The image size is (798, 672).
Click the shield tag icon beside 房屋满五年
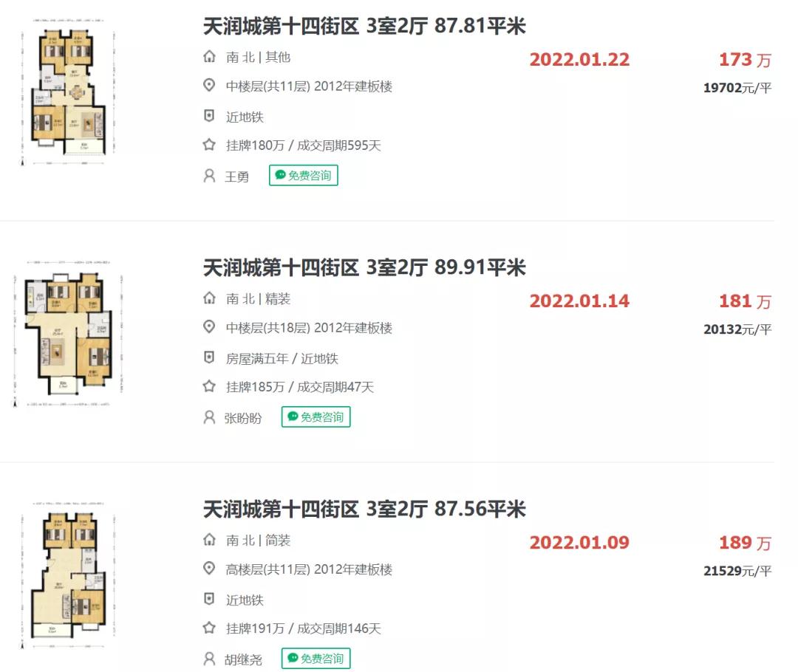pos(209,357)
